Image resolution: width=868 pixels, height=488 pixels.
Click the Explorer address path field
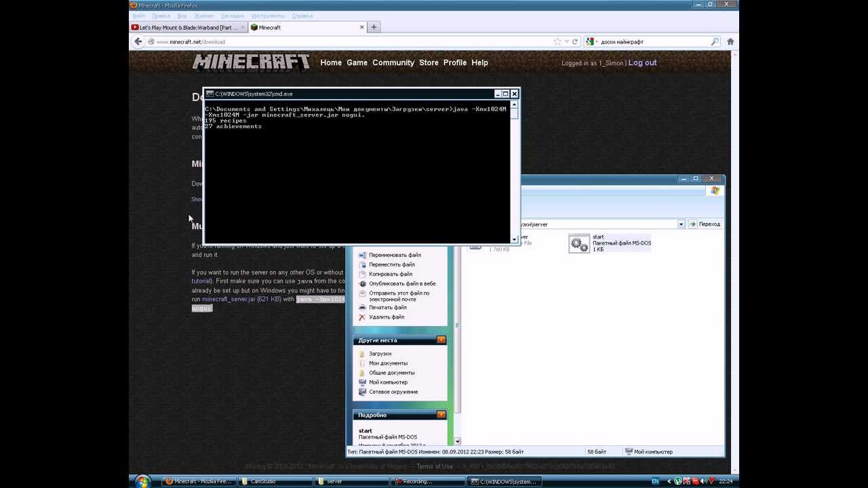pyautogui.click(x=599, y=224)
